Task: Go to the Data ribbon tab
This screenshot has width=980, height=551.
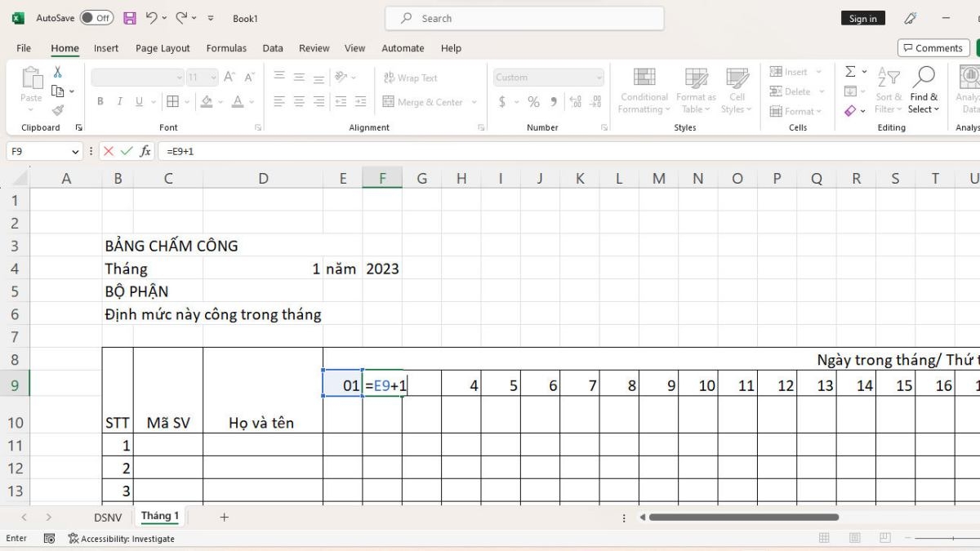Action: [x=273, y=48]
